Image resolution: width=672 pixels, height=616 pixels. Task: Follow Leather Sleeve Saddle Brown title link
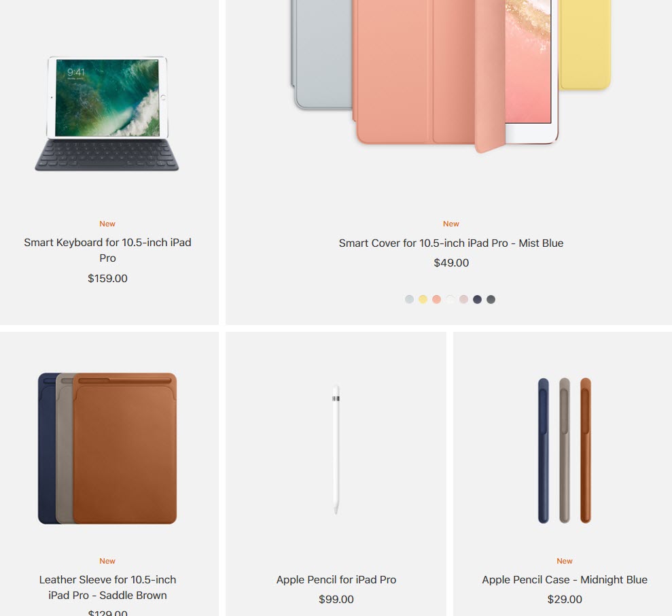pos(107,587)
